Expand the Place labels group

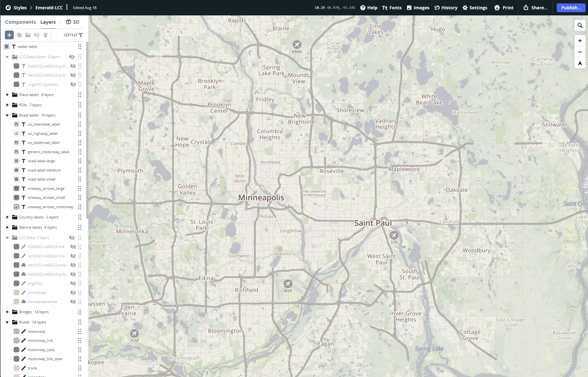click(7, 95)
